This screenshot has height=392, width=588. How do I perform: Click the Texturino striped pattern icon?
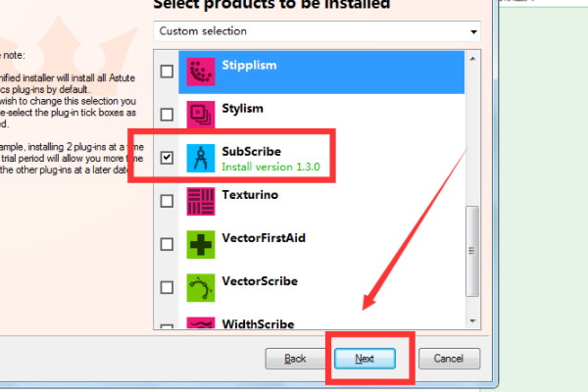[x=201, y=201]
